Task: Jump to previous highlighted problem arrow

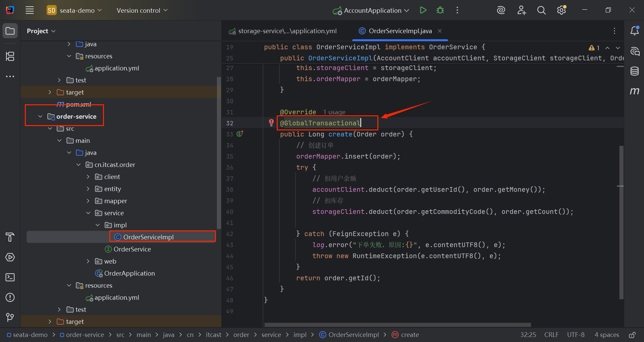Action: pos(607,48)
